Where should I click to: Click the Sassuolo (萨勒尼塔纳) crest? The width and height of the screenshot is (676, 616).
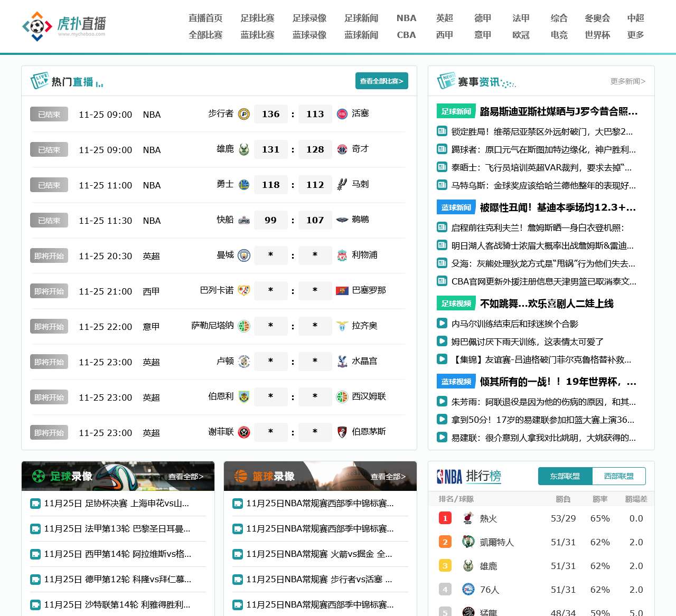[x=244, y=326]
